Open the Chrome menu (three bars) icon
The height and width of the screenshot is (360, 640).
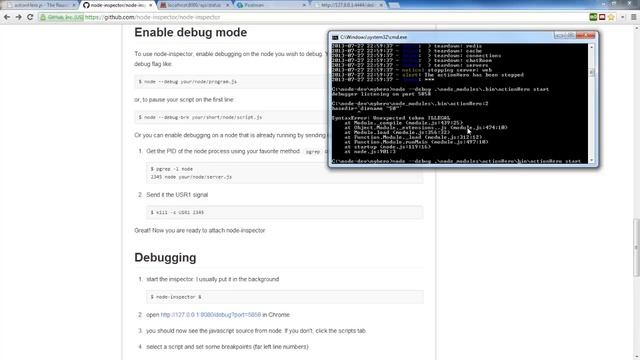pos(633,17)
